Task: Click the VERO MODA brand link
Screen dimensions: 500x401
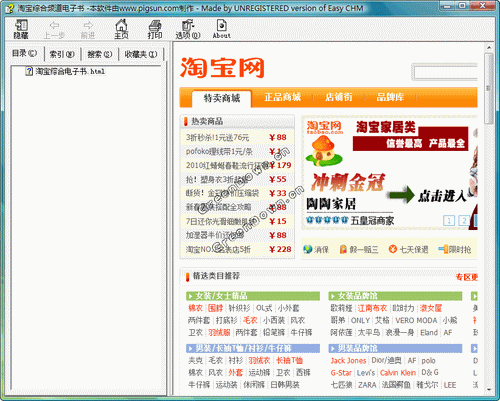Action: (416, 320)
